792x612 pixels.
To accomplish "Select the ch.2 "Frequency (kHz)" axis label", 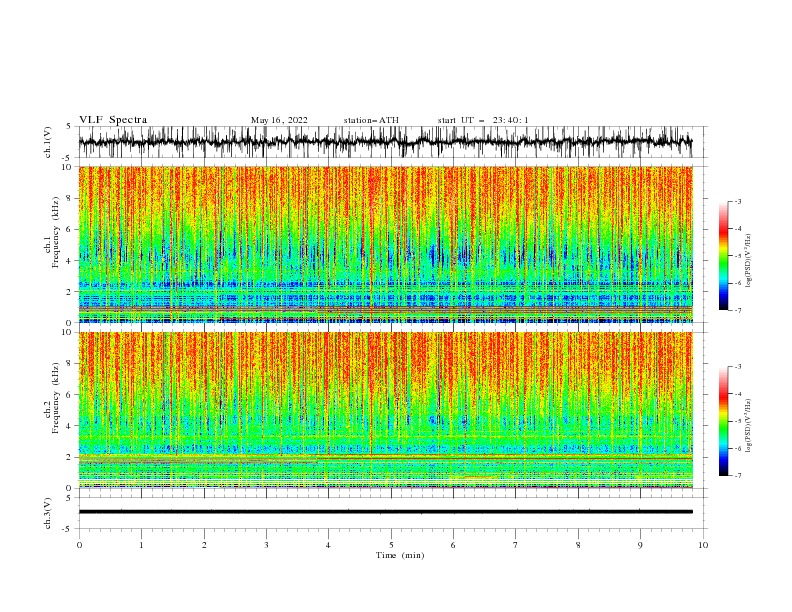I will tap(56, 399).
